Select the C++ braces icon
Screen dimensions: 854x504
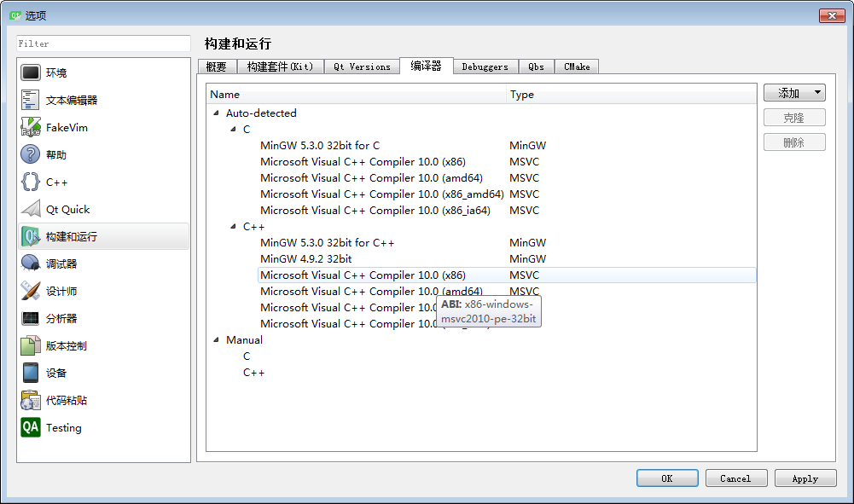31,182
